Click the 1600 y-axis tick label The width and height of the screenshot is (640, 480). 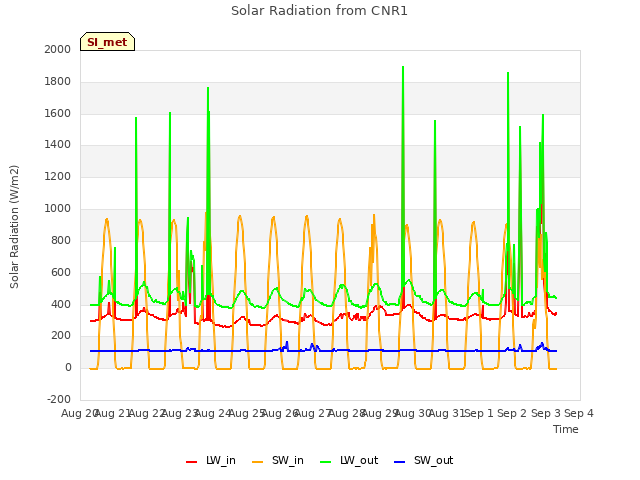click(58, 113)
